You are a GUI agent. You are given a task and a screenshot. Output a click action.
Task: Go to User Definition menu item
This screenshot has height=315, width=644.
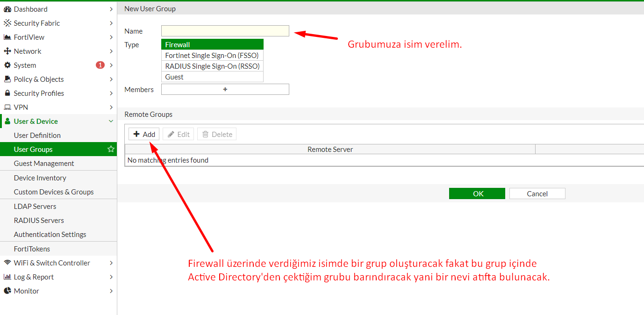(37, 136)
